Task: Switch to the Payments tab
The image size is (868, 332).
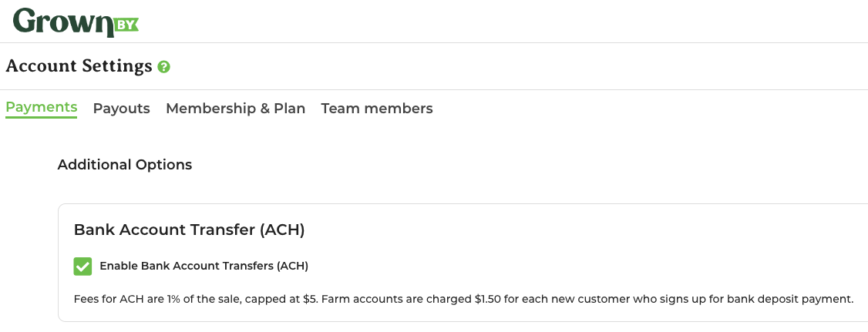Action: [x=41, y=107]
